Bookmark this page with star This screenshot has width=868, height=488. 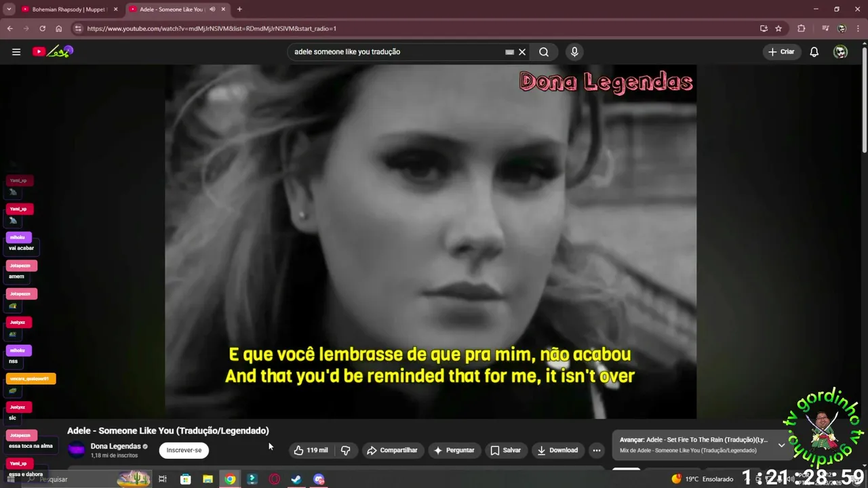(778, 28)
